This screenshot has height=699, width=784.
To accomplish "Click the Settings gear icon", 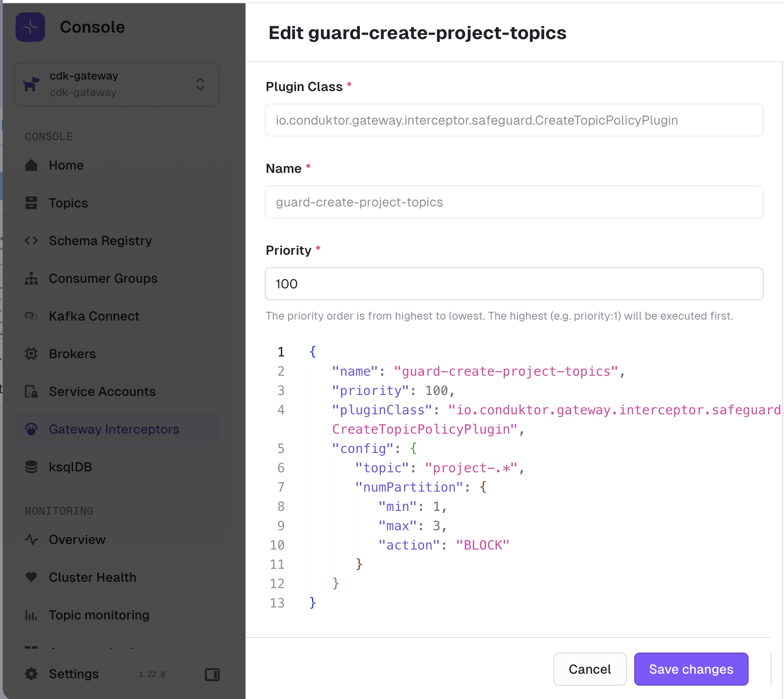I will click(31, 674).
